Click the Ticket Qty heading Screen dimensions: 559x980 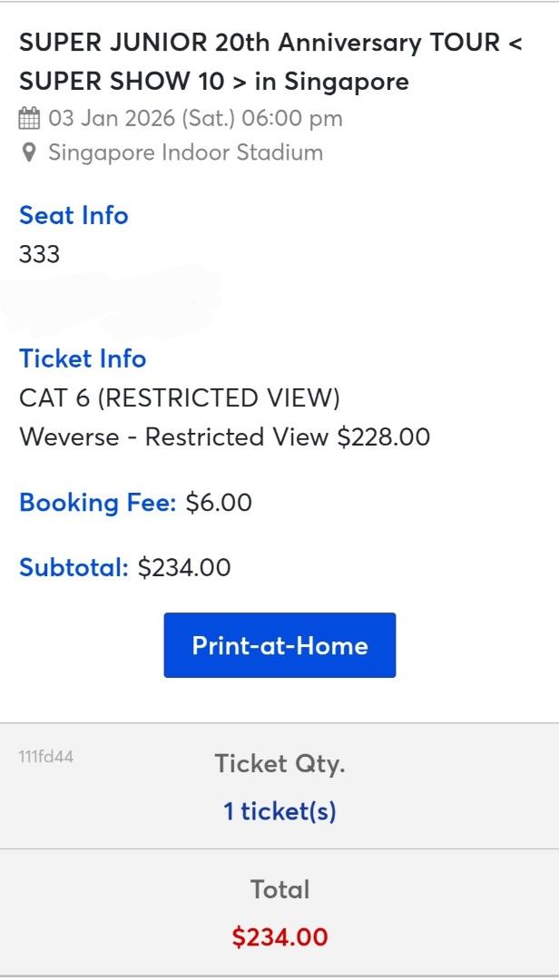pyautogui.click(x=279, y=764)
